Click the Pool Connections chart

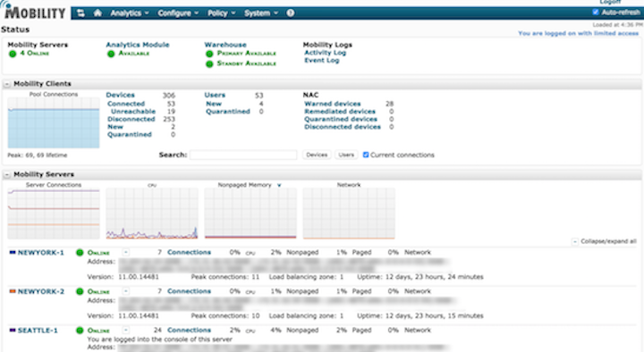[54, 122]
